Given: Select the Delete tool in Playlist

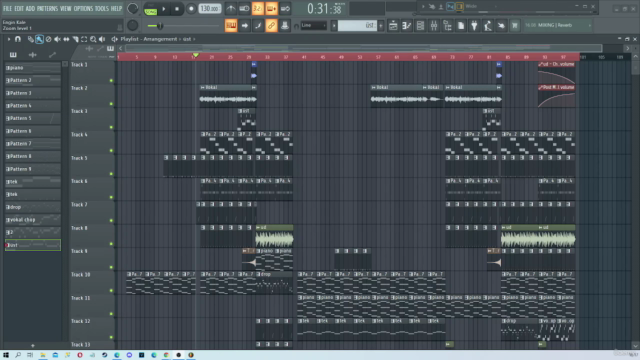Looking at the screenshot, I should click(x=49, y=39).
